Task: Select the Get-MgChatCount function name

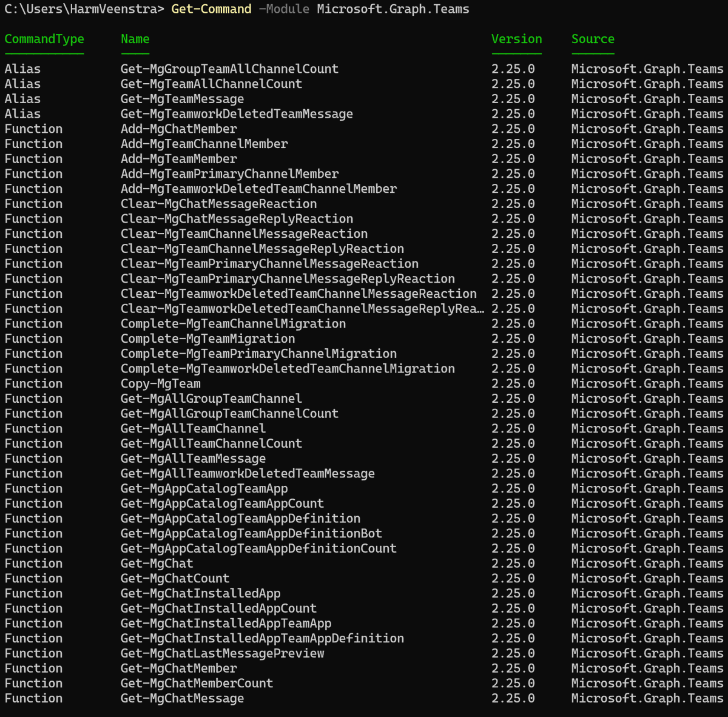Action: (175, 578)
